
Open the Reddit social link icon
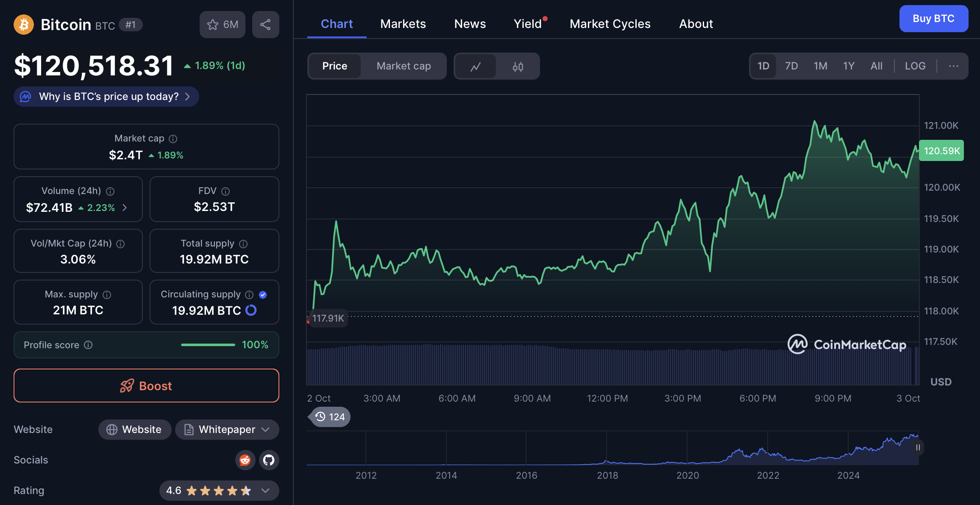pyautogui.click(x=245, y=460)
